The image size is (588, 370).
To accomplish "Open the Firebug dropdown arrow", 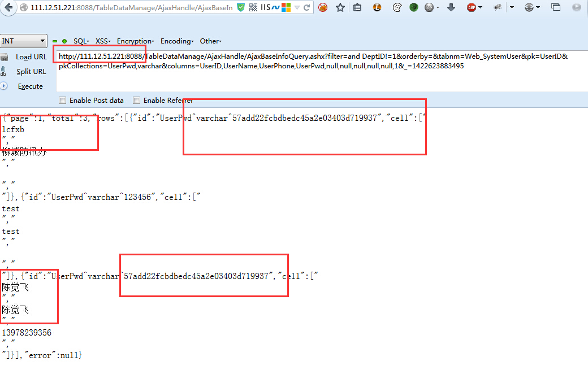I will tap(512, 7).
